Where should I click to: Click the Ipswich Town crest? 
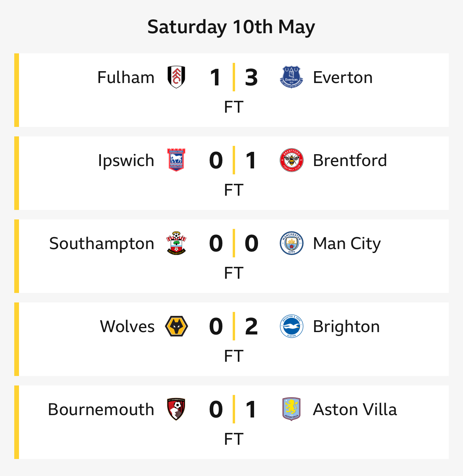pyautogui.click(x=176, y=160)
